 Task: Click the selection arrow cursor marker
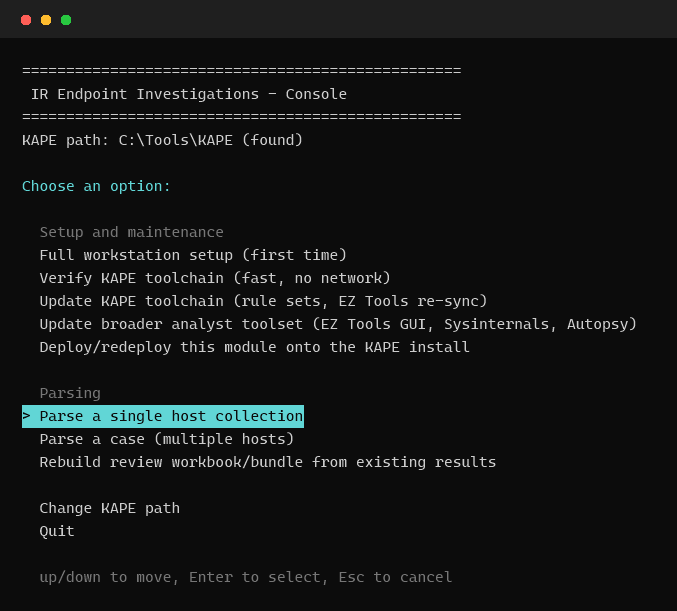click(26, 416)
